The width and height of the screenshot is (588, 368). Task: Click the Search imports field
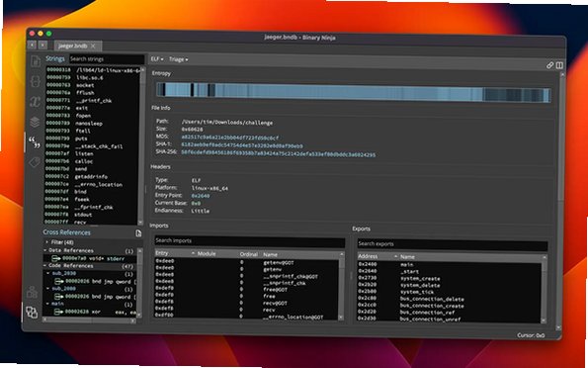pyautogui.click(x=249, y=240)
